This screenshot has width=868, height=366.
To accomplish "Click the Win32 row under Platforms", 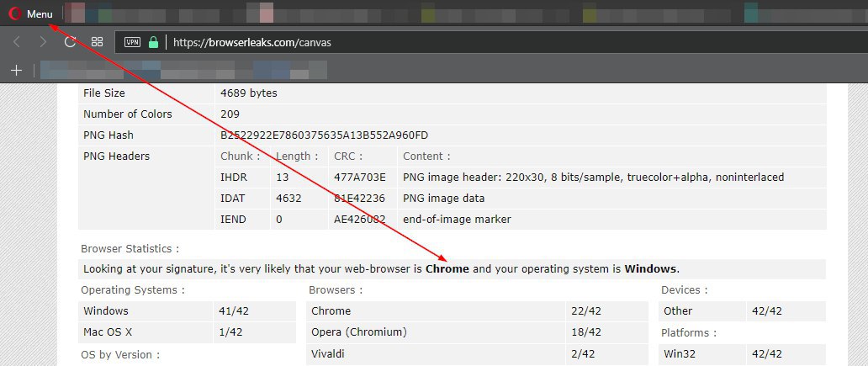I will [743, 353].
